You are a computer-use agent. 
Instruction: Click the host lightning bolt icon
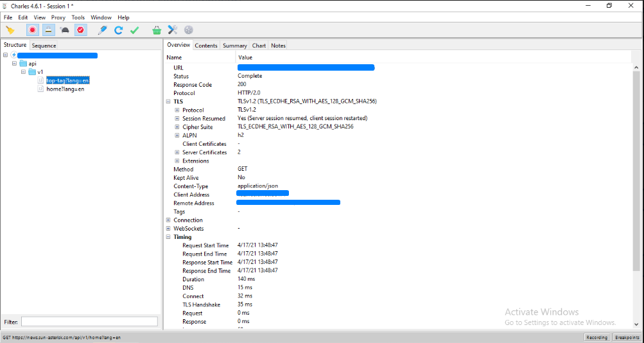[14, 55]
